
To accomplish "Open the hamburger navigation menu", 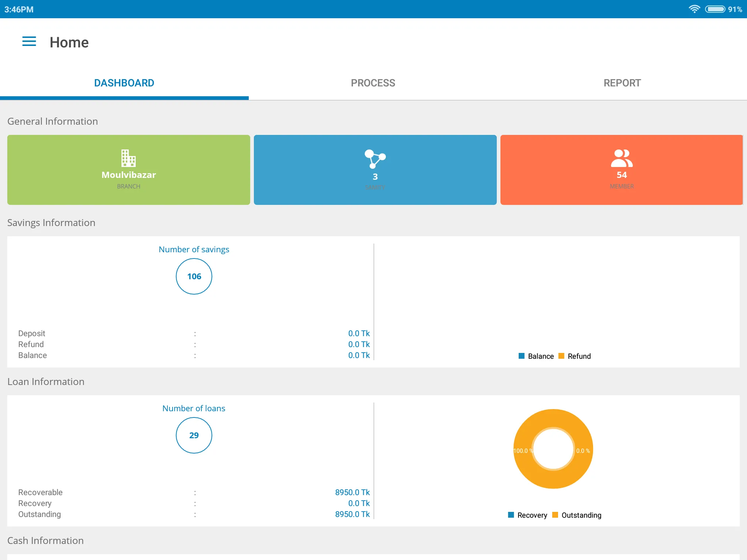I will pyautogui.click(x=29, y=42).
